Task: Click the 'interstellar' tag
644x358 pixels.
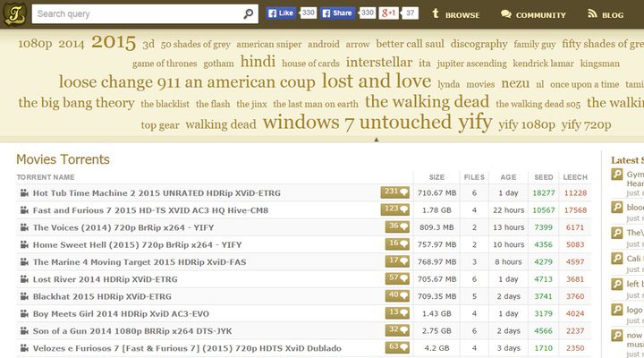Action: (x=379, y=62)
